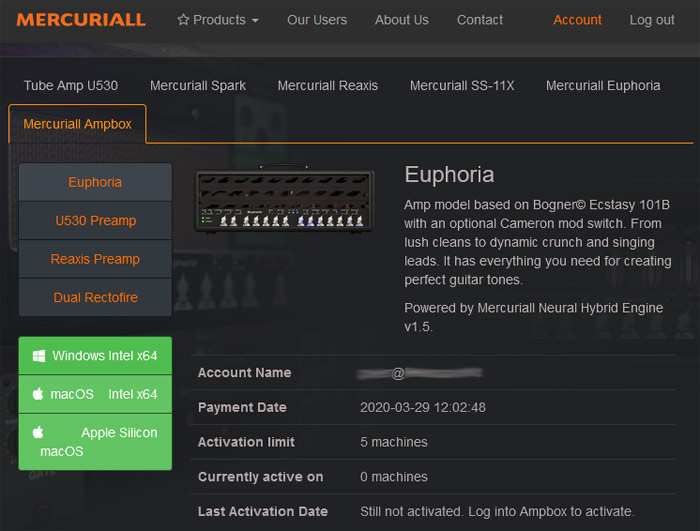Click the Apple logo for Apple Silicon download
Viewport: 700px width, 531px height.
(x=38, y=432)
